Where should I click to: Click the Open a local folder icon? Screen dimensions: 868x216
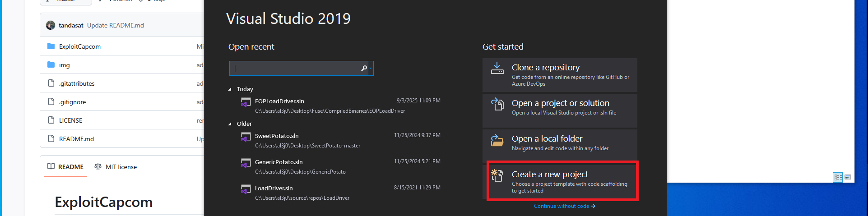click(497, 140)
